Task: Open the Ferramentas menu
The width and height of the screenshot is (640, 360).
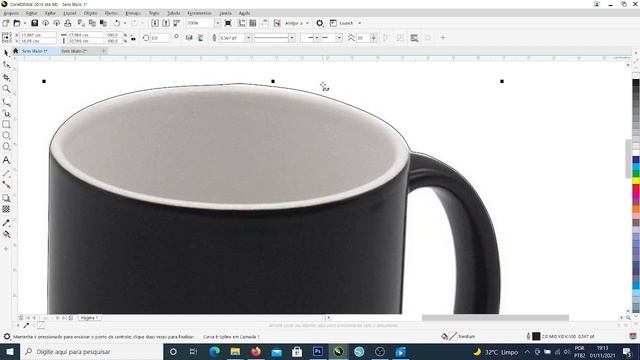Action: point(199,13)
